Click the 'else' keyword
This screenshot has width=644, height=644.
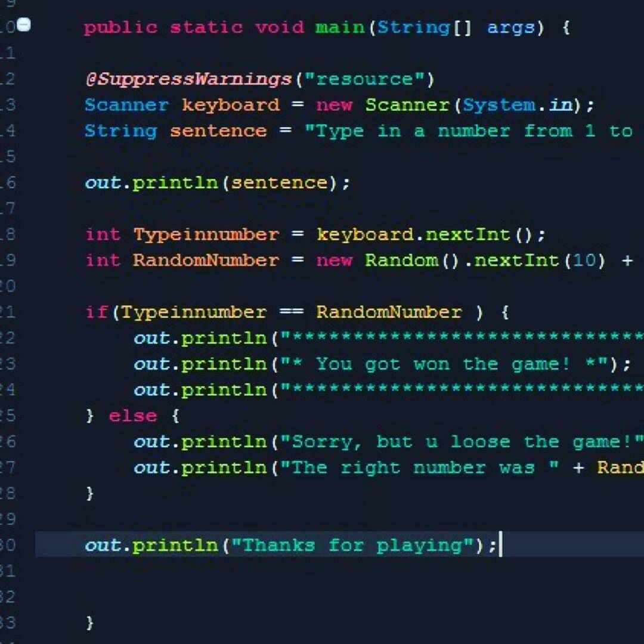click(x=132, y=416)
